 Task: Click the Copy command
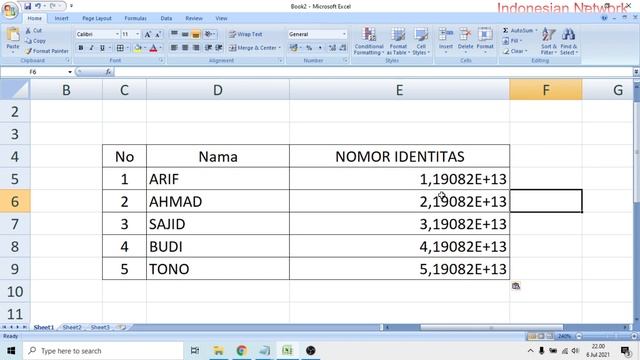(x=35, y=41)
